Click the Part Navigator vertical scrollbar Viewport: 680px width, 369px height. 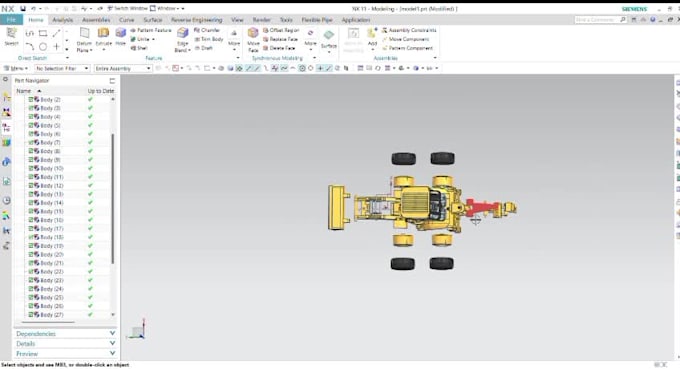pos(113,199)
